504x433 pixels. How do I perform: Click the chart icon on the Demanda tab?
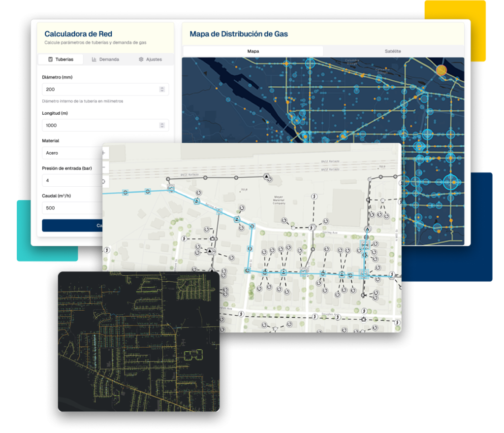pyautogui.click(x=94, y=59)
